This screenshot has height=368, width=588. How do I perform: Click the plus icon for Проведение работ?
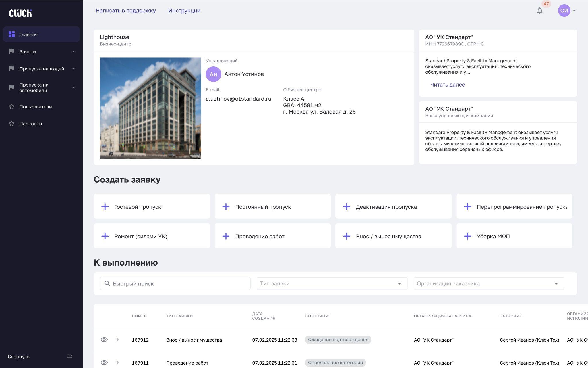coord(226,236)
